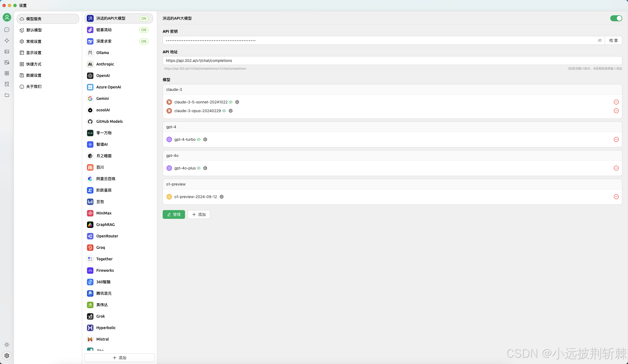Select the OpenRouter provider
This screenshot has width=628, height=364.
[119, 236]
